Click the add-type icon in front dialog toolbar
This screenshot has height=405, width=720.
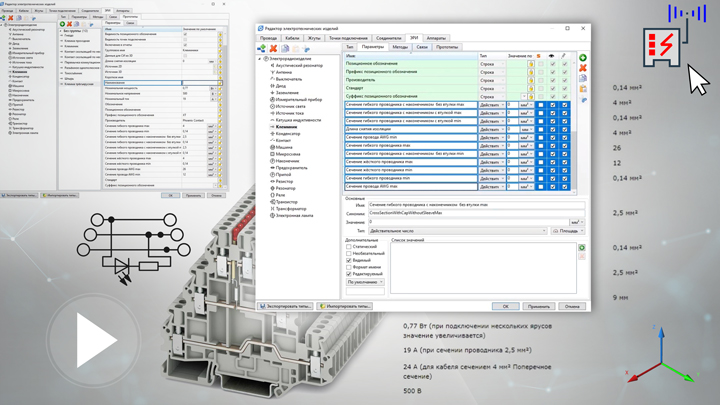[261, 48]
